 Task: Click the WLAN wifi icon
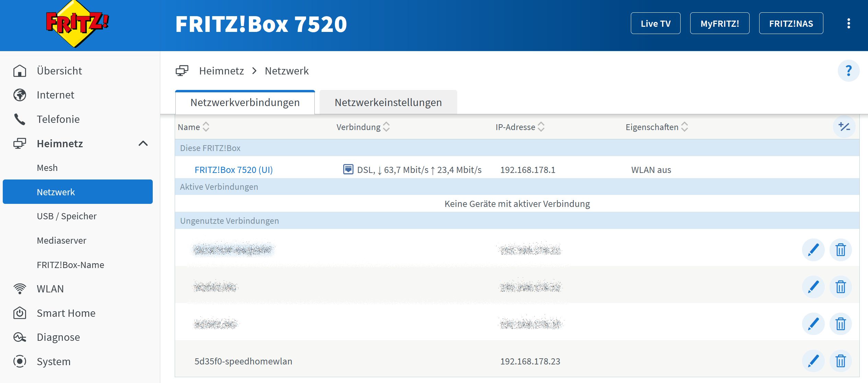[x=20, y=289]
